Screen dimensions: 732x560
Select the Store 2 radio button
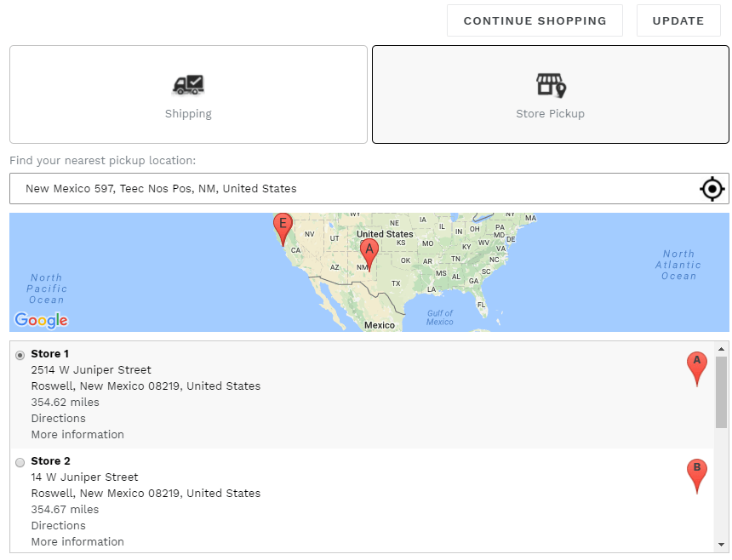[20, 462]
